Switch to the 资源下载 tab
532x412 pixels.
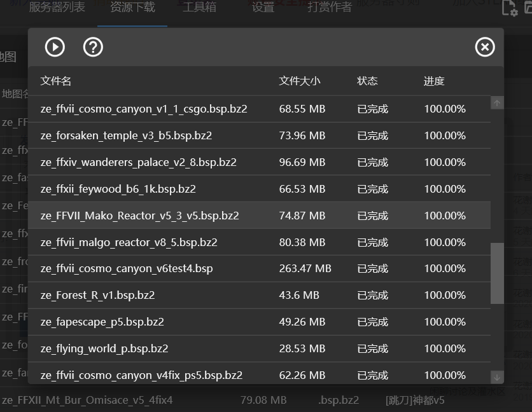(132, 7)
